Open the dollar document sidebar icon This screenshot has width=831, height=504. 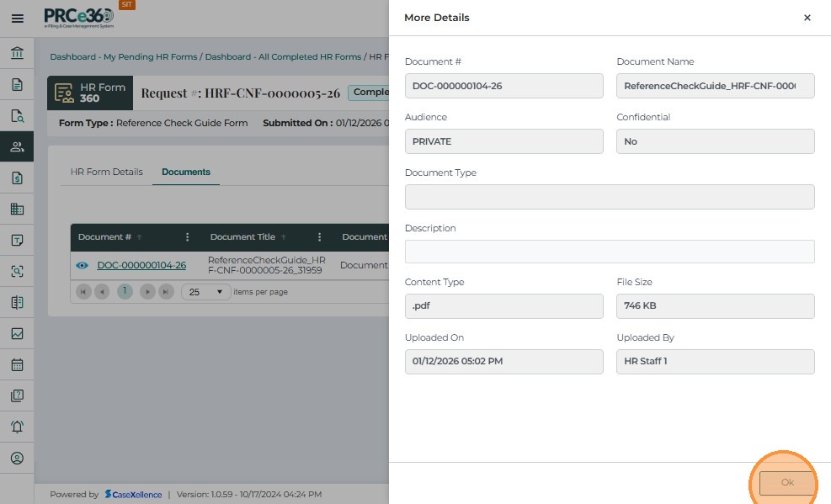pos(17,178)
